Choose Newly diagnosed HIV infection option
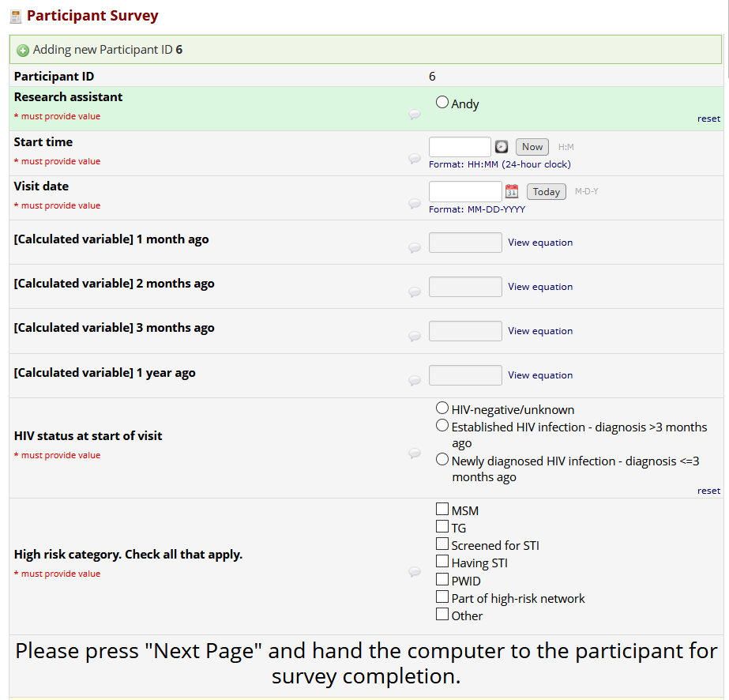Viewport: 729px width, 700px height. 442,460
